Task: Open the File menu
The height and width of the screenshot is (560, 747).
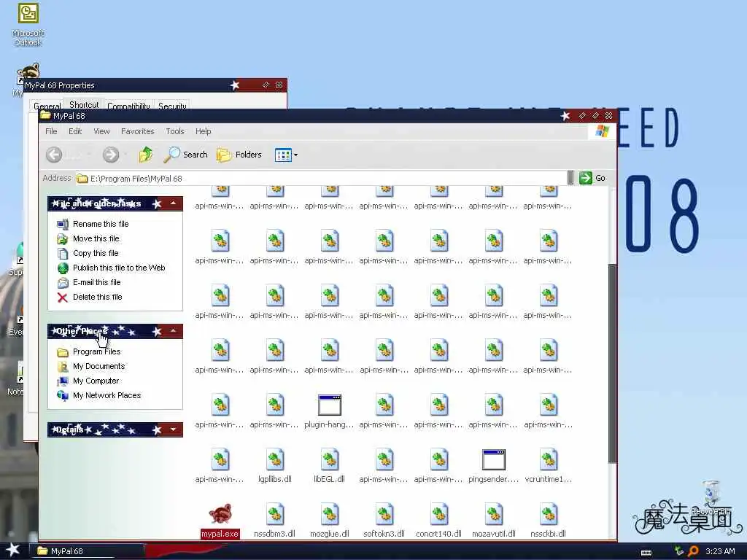Action: pyautogui.click(x=52, y=131)
